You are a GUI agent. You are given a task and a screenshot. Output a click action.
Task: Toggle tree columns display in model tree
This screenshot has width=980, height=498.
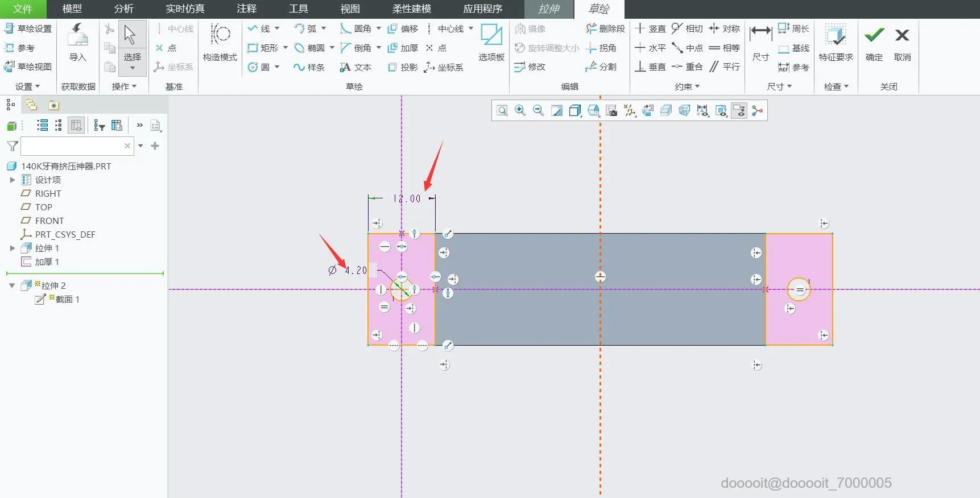coord(76,125)
